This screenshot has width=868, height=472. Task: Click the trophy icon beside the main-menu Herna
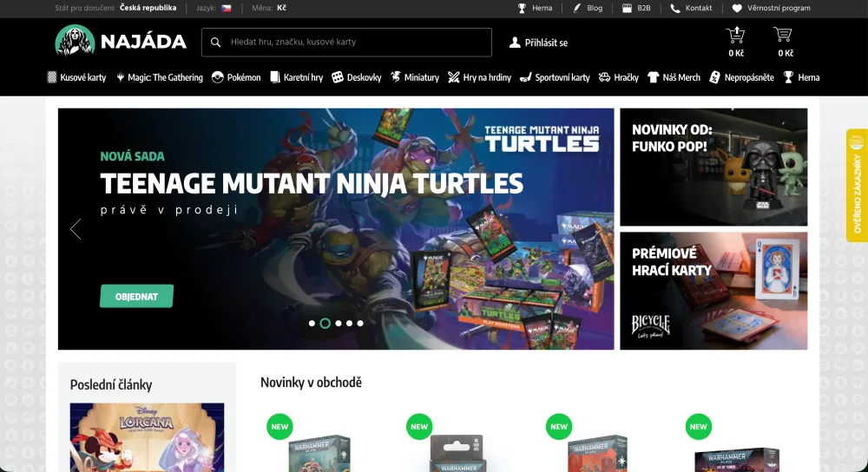788,77
